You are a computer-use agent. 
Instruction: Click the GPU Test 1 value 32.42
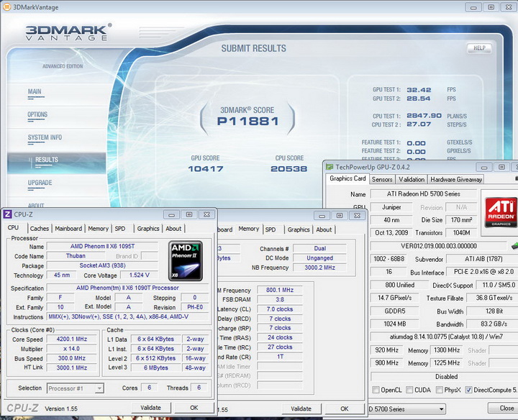[419, 90]
